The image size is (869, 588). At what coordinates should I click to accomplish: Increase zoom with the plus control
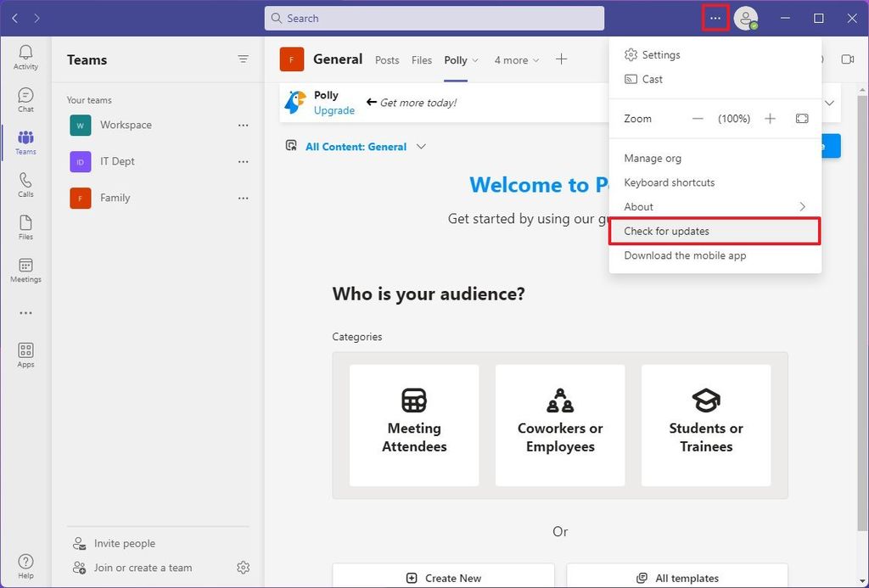[770, 119]
